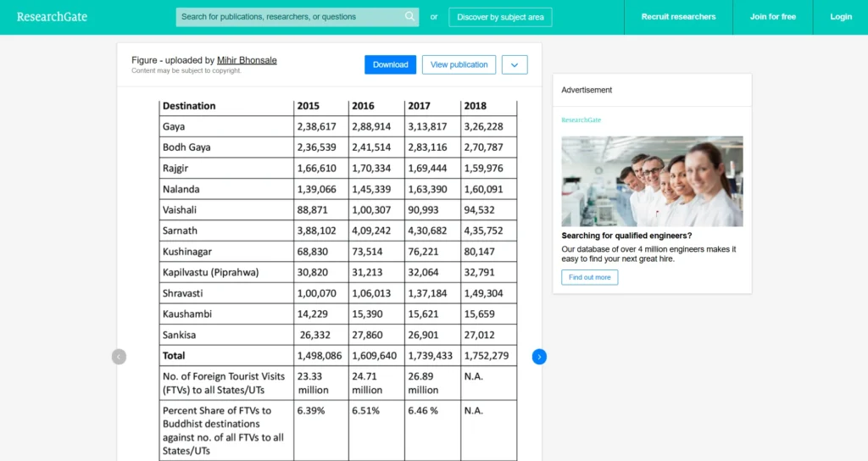Click ResearchGate logo inside the advertisement
The height and width of the screenshot is (461, 868).
point(581,120)
